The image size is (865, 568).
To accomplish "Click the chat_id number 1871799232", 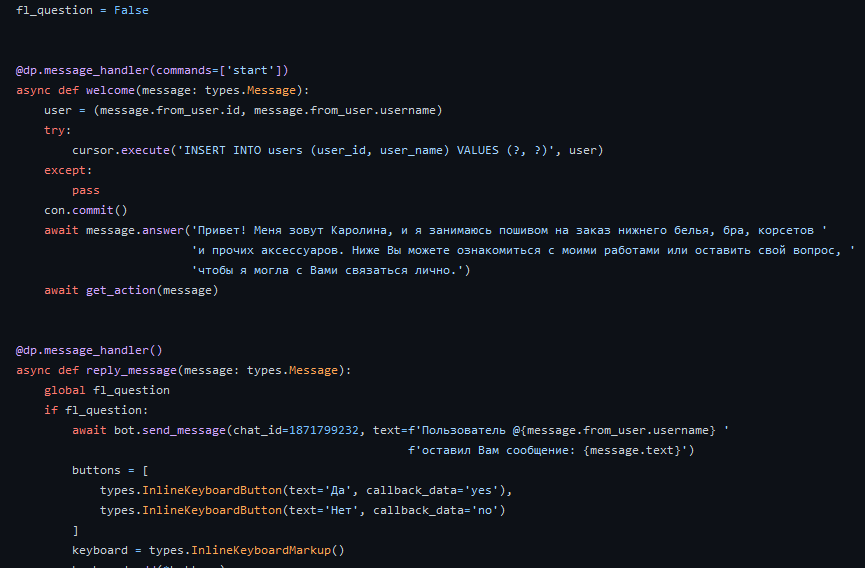I will [323, 430].
